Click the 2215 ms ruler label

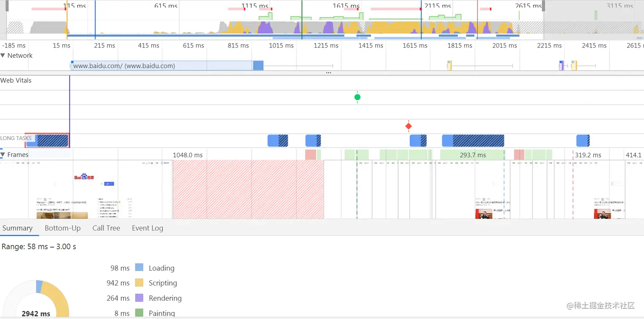549,46
